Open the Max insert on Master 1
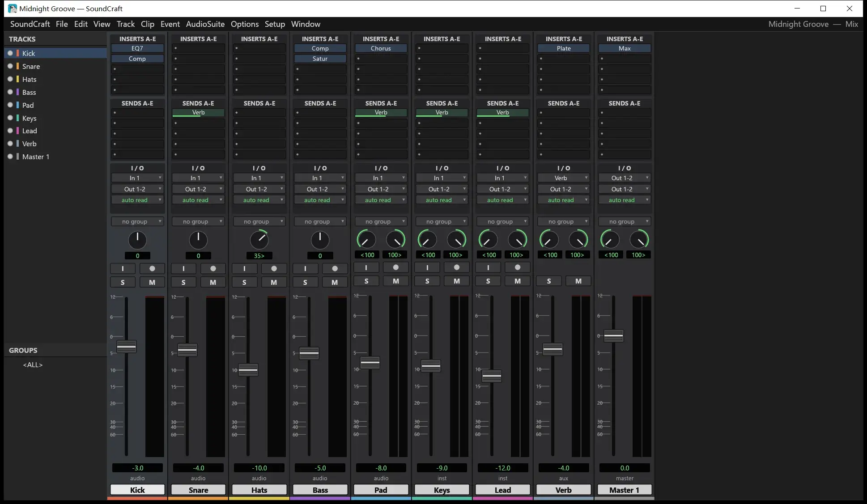 (625, 48)
